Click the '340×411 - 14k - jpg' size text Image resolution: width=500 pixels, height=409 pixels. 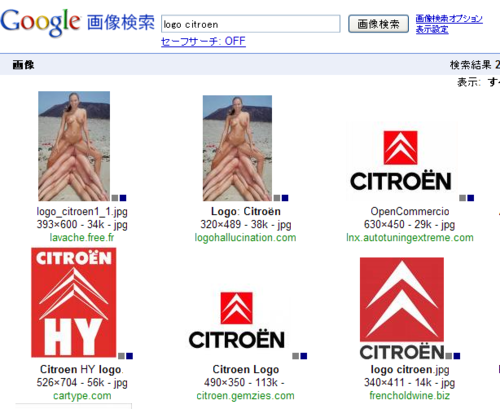(x=409, y=383)
